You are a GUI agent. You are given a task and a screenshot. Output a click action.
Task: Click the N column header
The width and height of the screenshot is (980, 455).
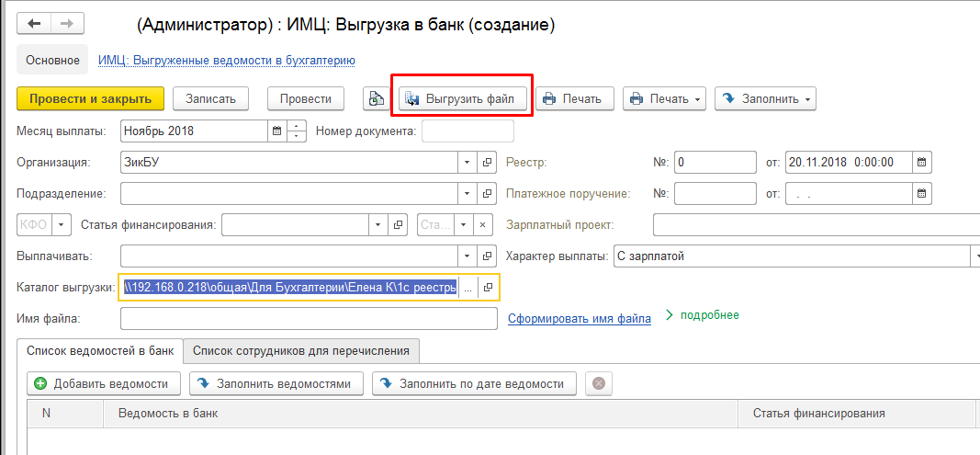tap(65, 414)
